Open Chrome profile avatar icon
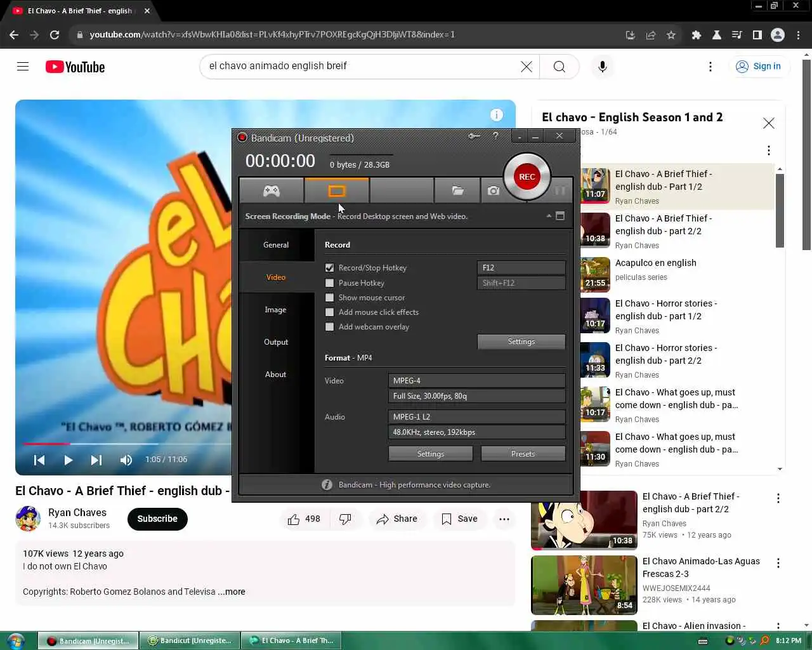The width and height of the screenshot is (812, 650). [778, 35]
